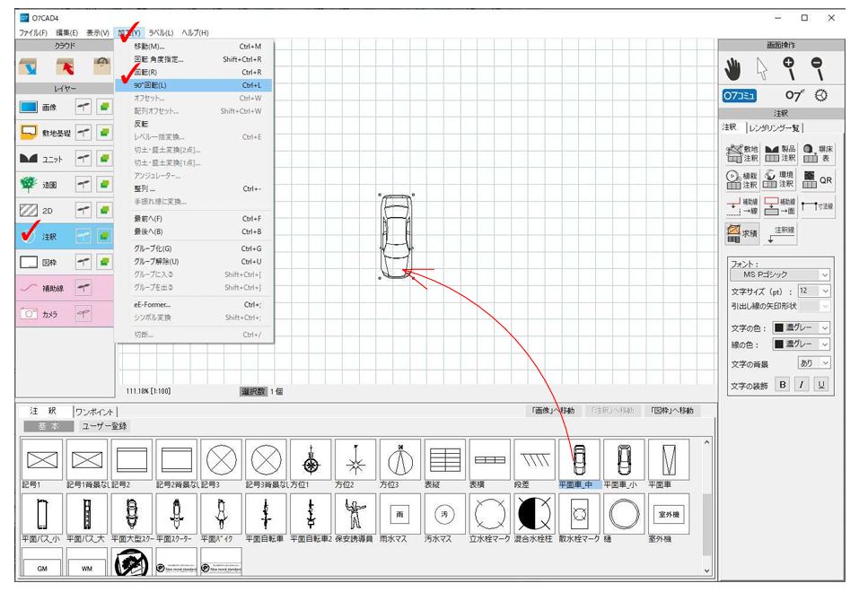Click the 基本 button

click(48, 426)
